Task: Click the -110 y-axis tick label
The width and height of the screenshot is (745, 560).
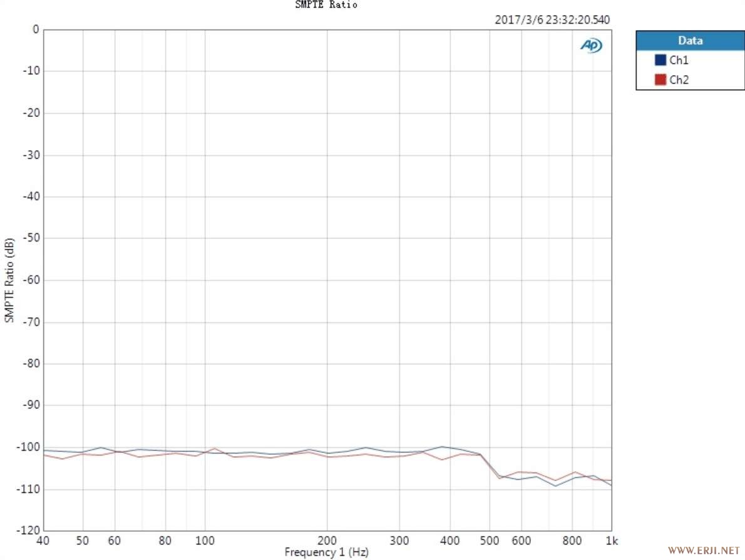Action: [x=28, y=489]
